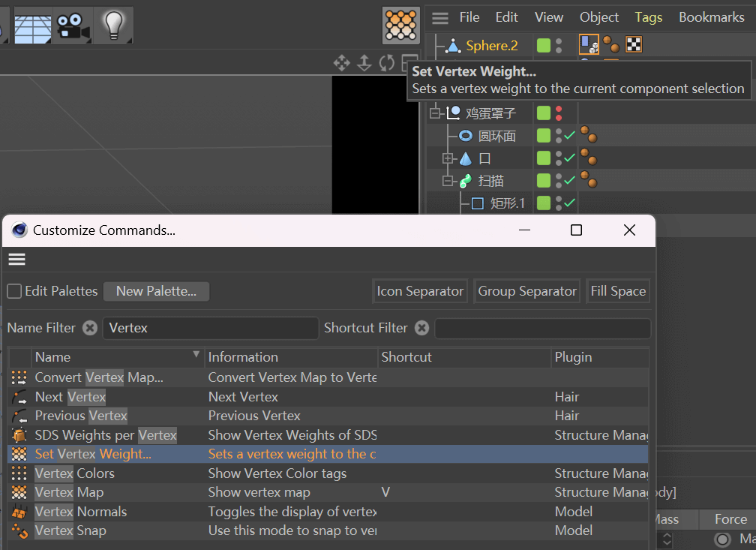This screenshot has height=550, width=756.
Task: Select the Set Vertex Weight... command row
Action: point(328,454)
